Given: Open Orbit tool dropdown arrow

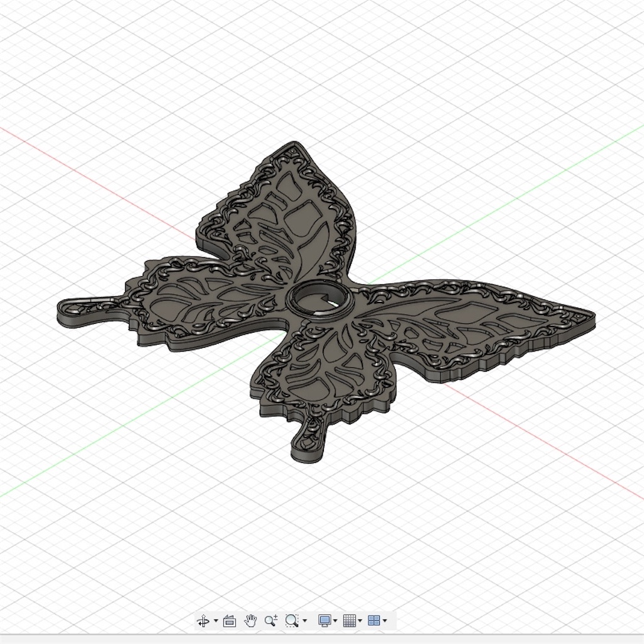Looking at the screenshot, I should point(216,621).
